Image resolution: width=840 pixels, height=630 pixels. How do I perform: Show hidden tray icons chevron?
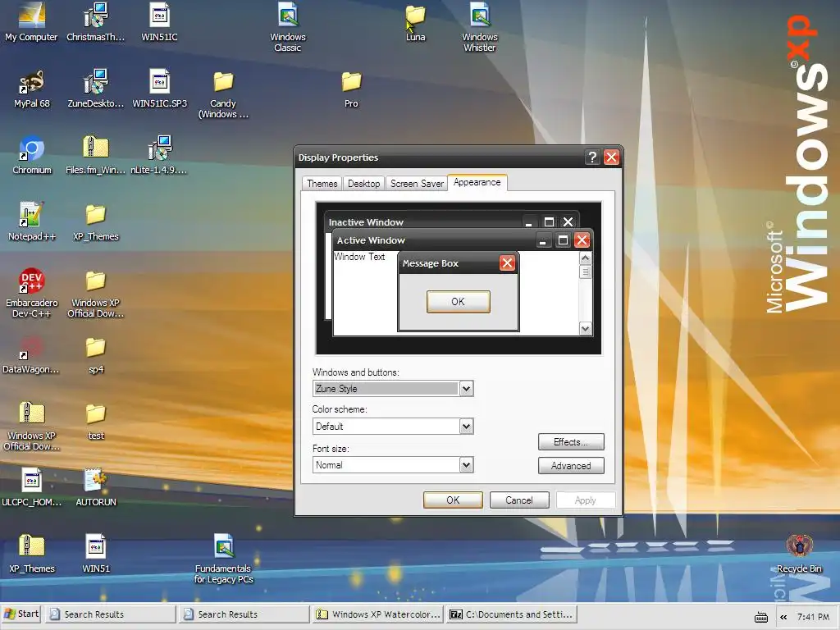coord(783,617)
